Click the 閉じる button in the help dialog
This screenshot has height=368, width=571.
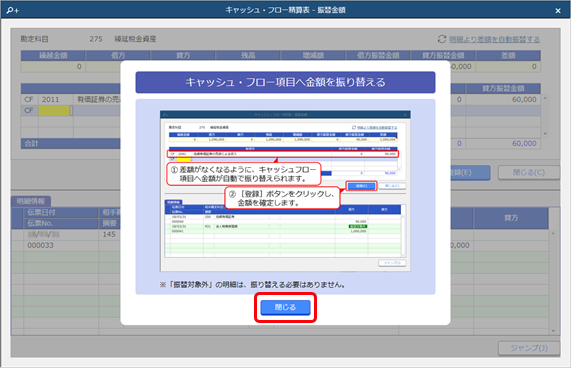tap(285, 307)
